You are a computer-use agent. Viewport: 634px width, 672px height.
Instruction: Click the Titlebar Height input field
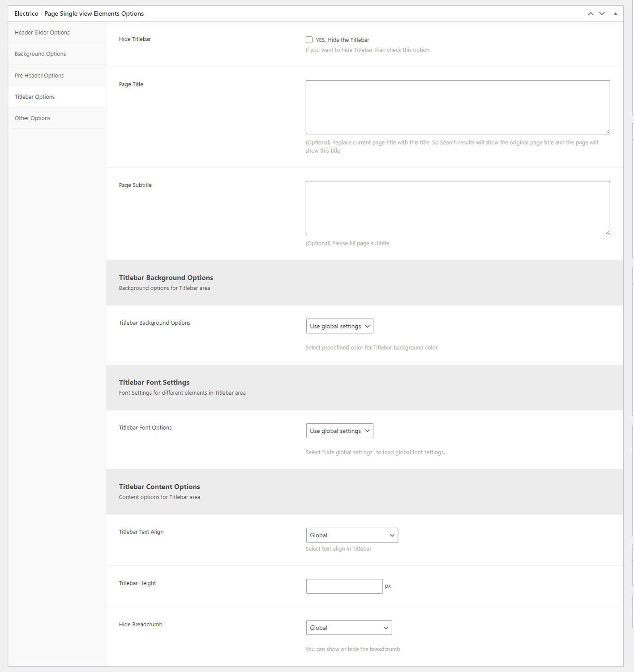tap(344, 586)
